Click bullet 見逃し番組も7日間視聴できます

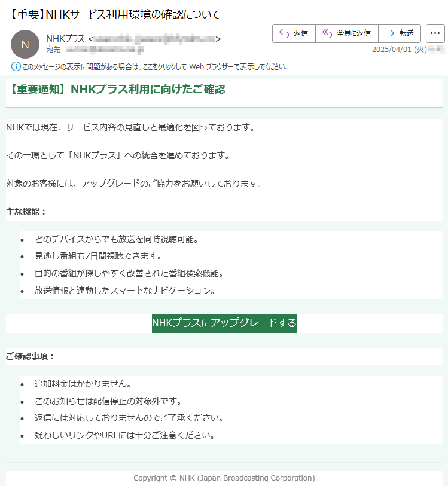[x=98, y=256]
